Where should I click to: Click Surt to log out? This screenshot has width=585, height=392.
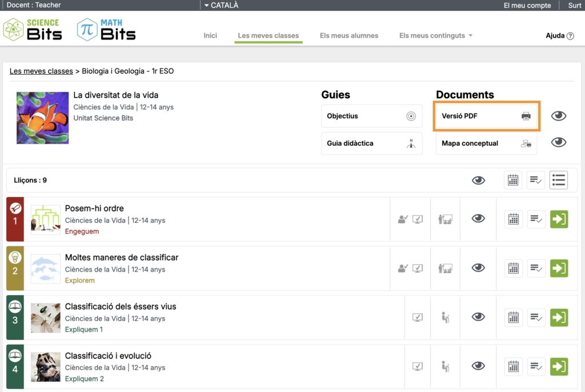[x=574, y=5]
